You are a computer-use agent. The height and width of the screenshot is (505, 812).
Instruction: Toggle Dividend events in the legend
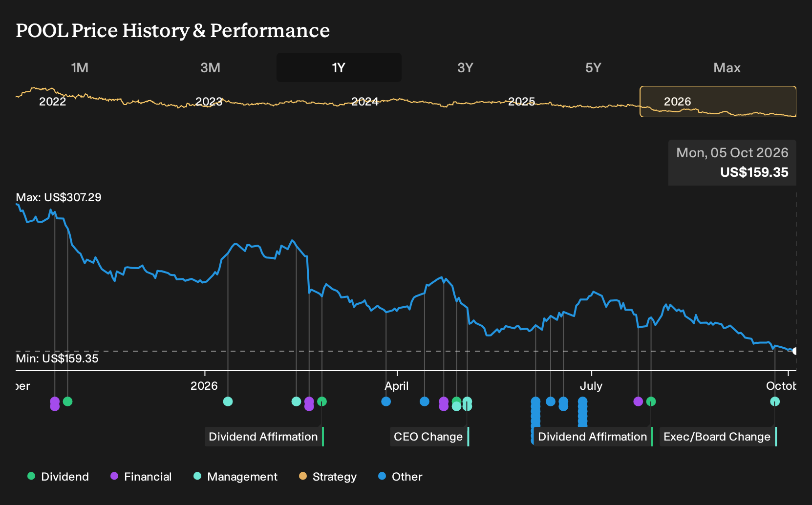(58, 477)
